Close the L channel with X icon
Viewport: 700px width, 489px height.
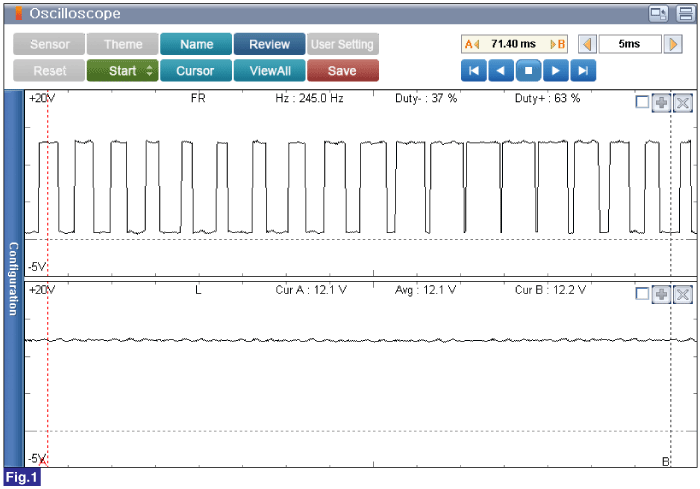[x=683, y=294]
